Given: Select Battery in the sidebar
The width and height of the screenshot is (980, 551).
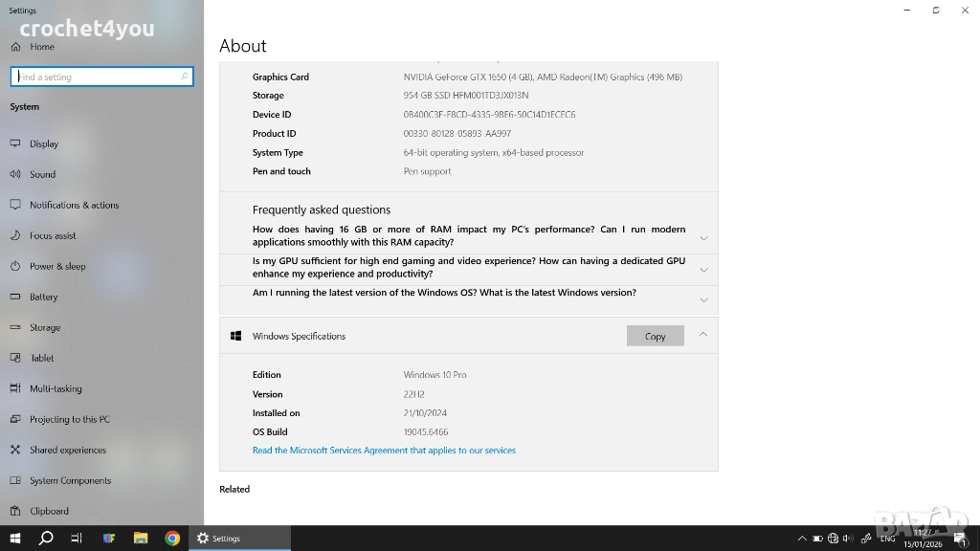Looking at the screenshot, I should click(x=43, y=297).
